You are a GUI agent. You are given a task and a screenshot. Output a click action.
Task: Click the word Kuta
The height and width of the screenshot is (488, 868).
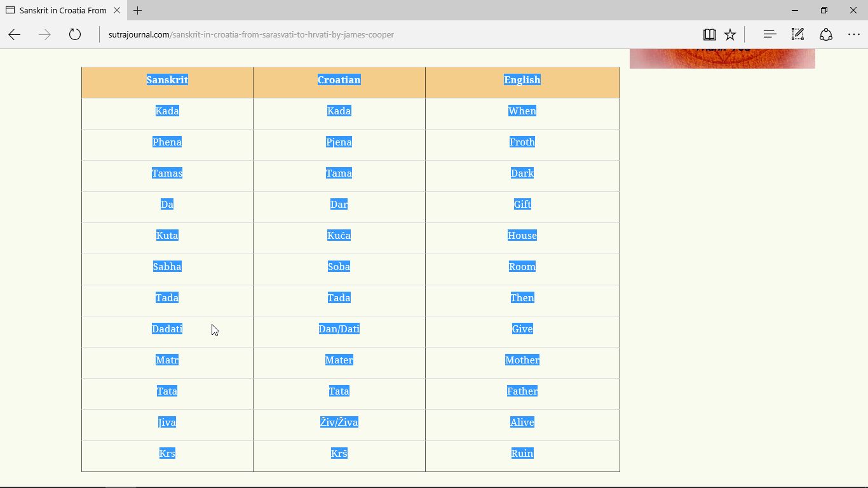click(x=167, y=235)
